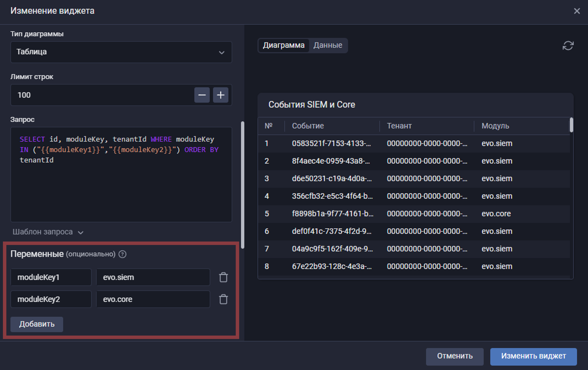Viewport: 588px width, 370px height.
Task: Switch to the Диаграмма tab
Action: pyautogui.click(x=284, y=45)
